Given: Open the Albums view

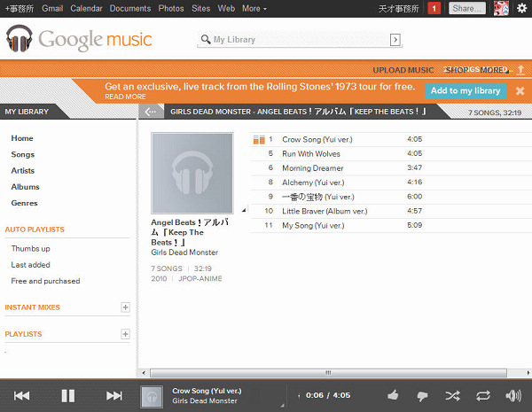Looking at the screenshot, I should 25,187.
